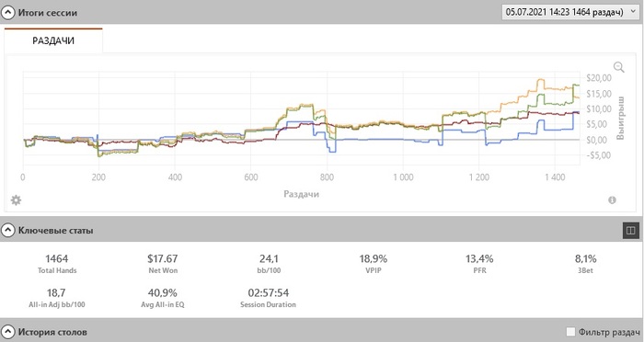Viewport: 644px width, 342px height.
Task: Click the graph info icon
Action: pos(612,199)
